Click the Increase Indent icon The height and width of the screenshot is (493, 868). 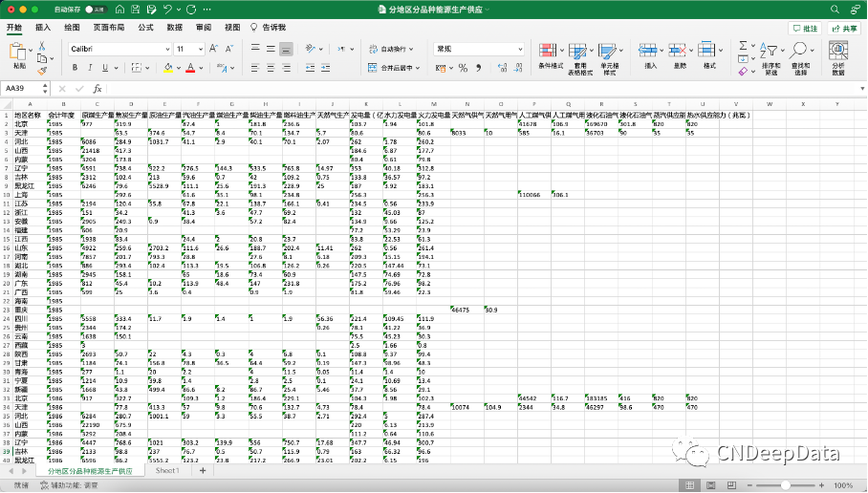pyautogui.click(x=325, y=68)
